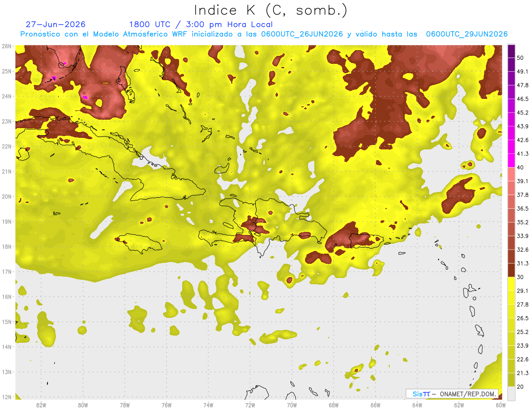Click the 'Indice K (C, somb.)' title
The height and width of the screenshot is (411, 532).
pos(271,10)
